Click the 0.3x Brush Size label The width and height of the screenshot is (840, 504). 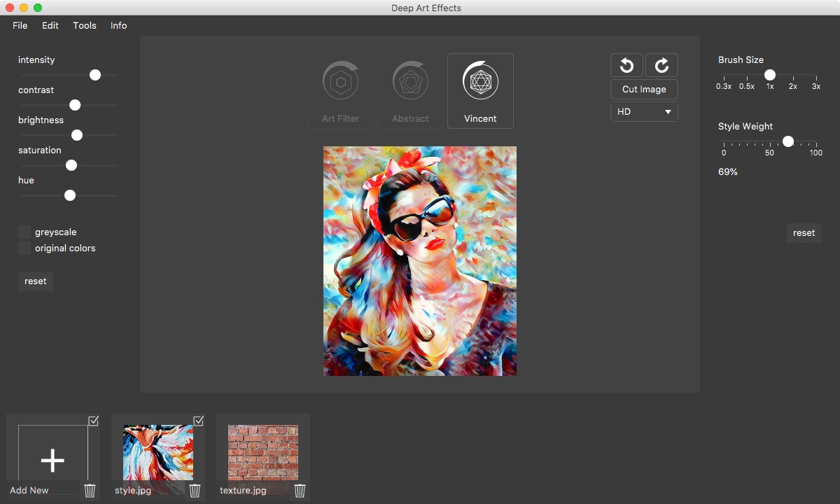pos(724,87)
